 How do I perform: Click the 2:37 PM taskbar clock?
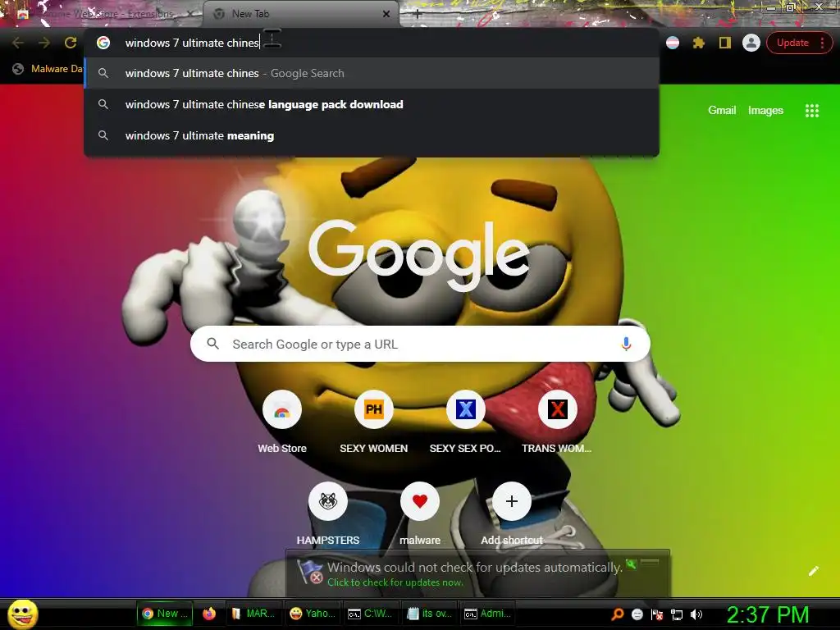point(767,614)
